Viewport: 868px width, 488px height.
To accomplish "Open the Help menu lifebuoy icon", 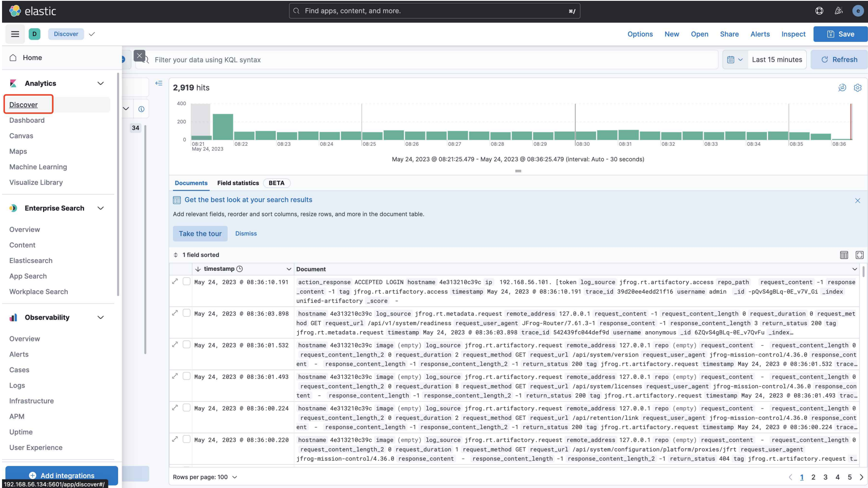I will click(x=819, y=11).
